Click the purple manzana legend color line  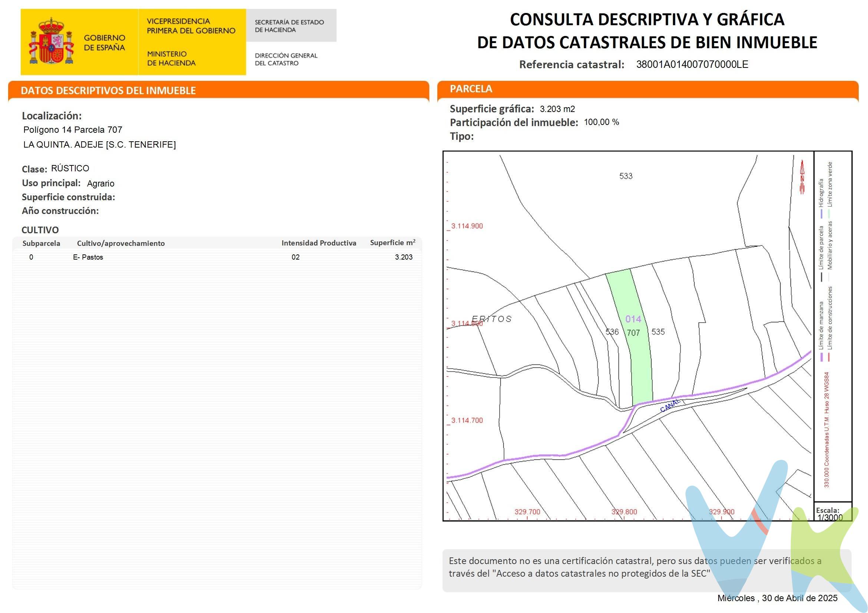coord(822,357)
